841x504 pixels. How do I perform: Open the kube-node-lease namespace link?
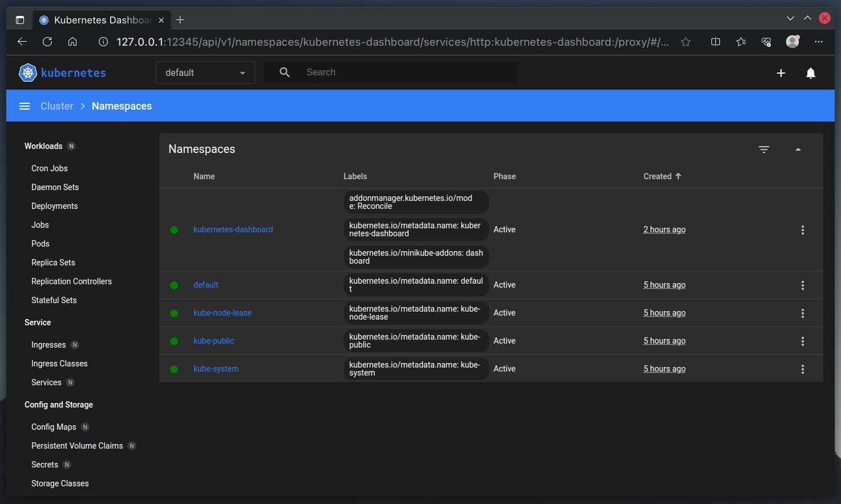[x=222, y=313]
